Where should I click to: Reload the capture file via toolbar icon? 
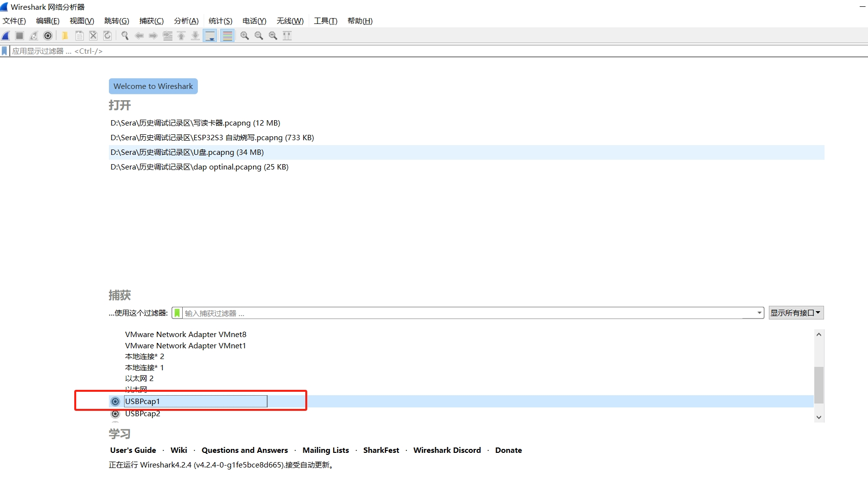pos(107,36)
